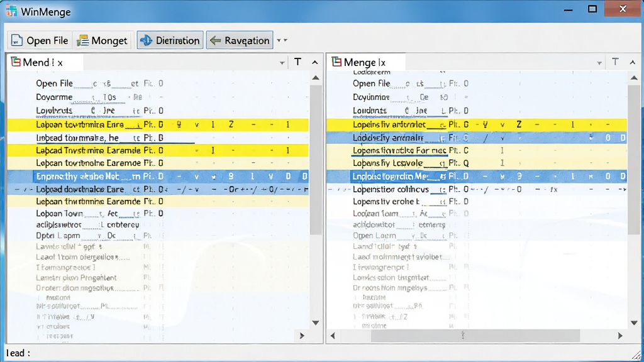The image size is (644, 362).
Task: Minimize the WinMenge window
Action: (569, 10)
